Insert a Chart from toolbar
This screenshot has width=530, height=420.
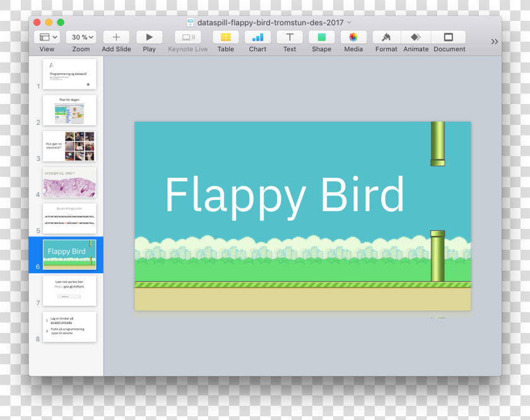pyautogui.click(x=257, y=37)
